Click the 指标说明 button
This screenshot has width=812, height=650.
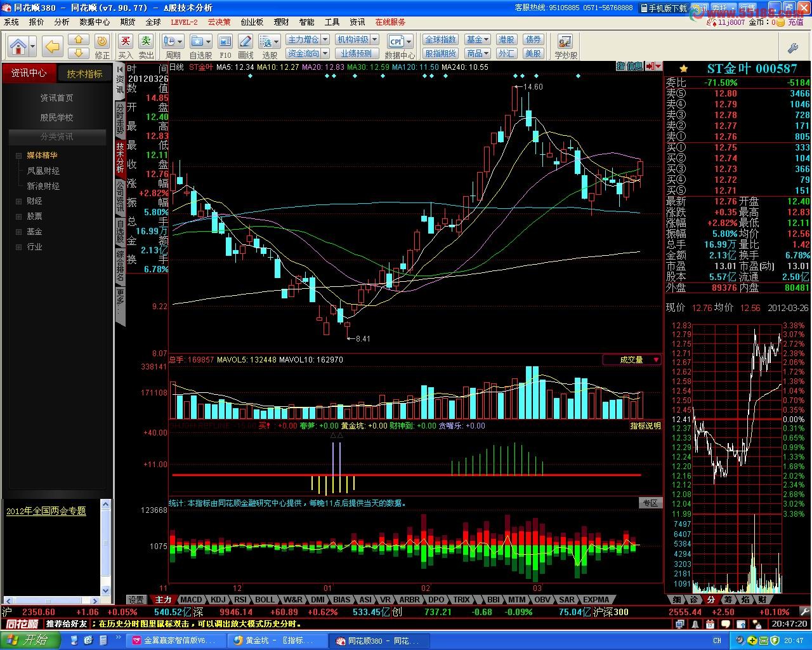[645, 426]
